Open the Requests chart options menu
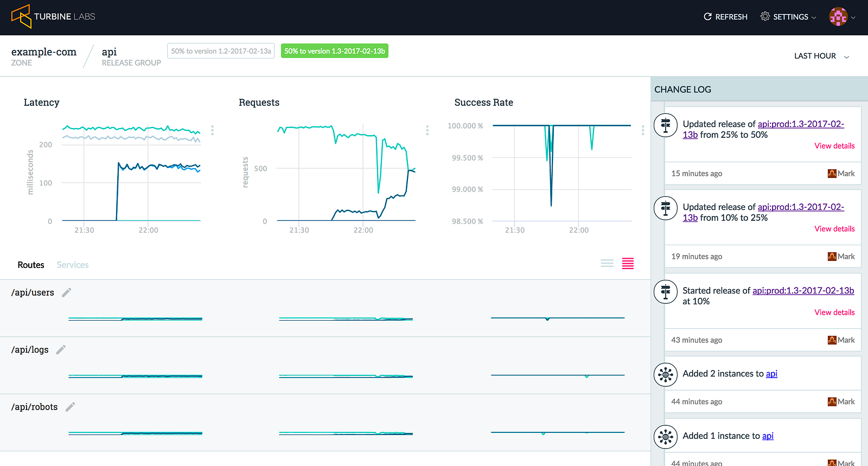Viewport: 868px width, 466px height. point(427,130)
